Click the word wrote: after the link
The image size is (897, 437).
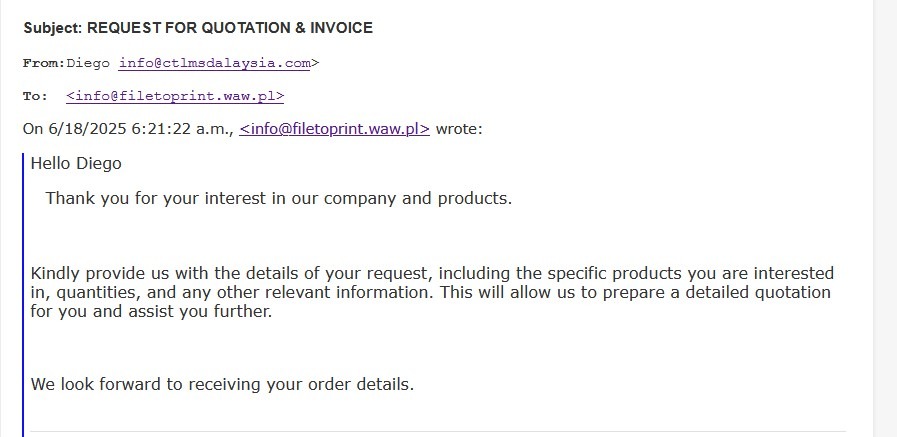click(459, 129)
